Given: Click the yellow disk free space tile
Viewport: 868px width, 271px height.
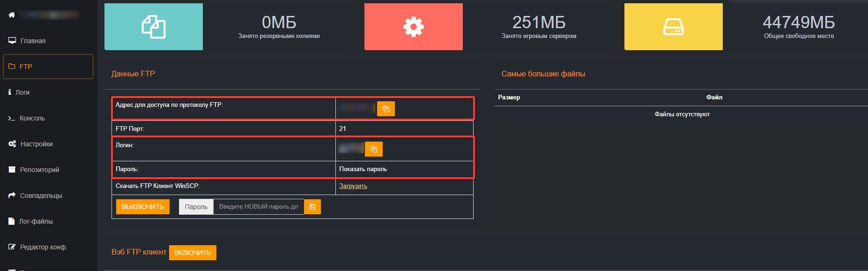Looking at the screenshot, I should tap(673, 27).
